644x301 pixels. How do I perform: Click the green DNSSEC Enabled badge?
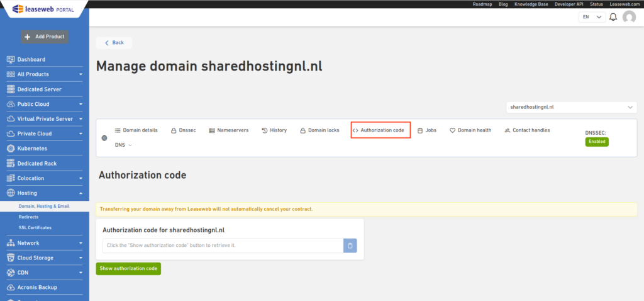click(597, 142)
